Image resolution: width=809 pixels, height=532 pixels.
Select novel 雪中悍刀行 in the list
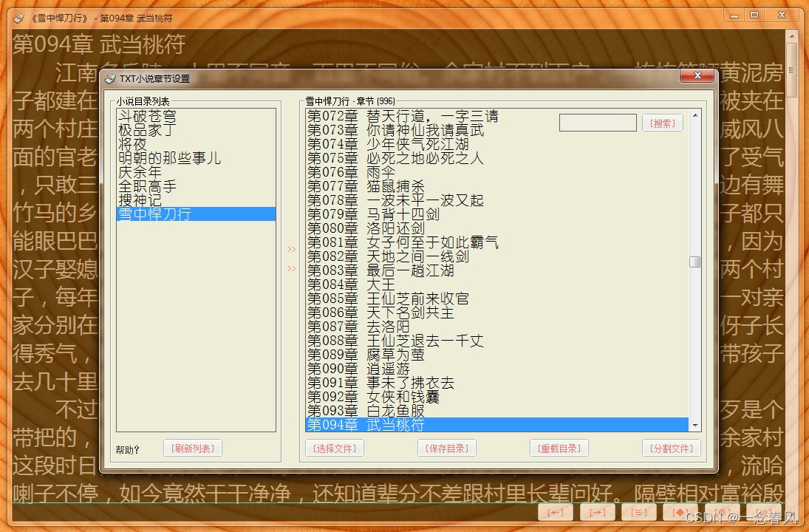196,214
